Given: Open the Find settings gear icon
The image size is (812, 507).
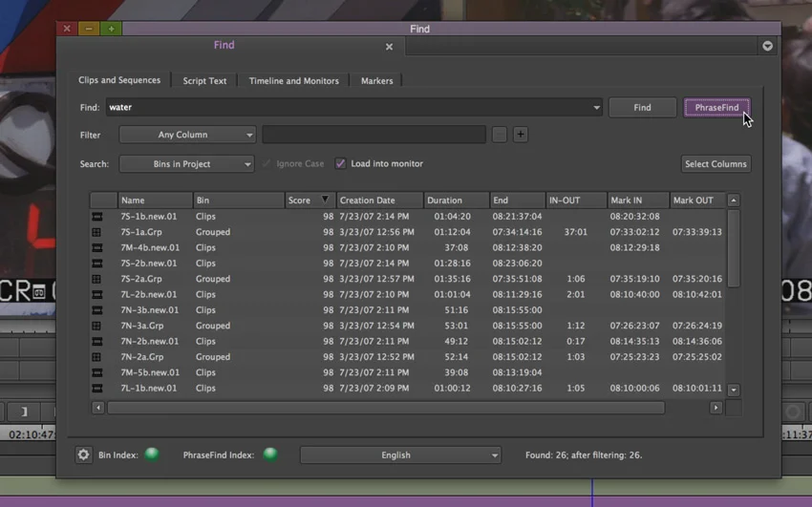Looking at the screenshot, I should (83, 454).
